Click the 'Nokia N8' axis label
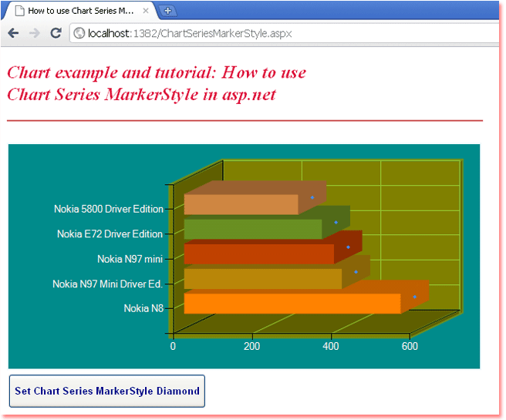The height and width of the screenshot is (420, 506). [x=143, y=308]
